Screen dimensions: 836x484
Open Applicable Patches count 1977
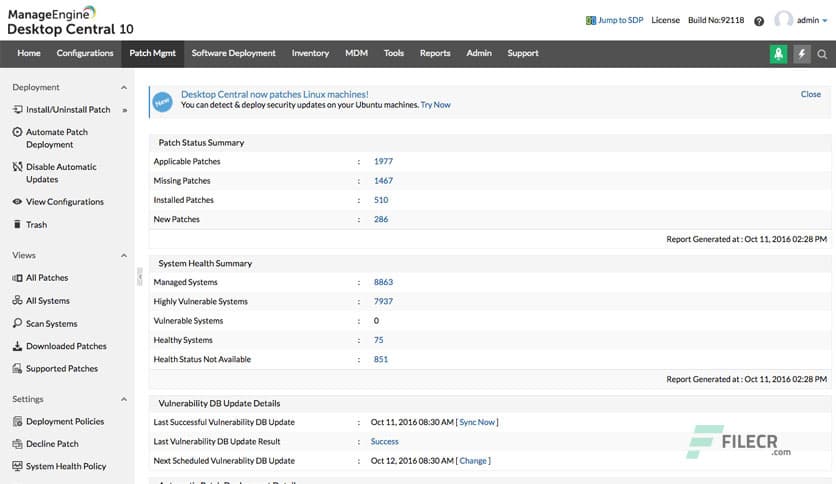(x=383, y=162)
